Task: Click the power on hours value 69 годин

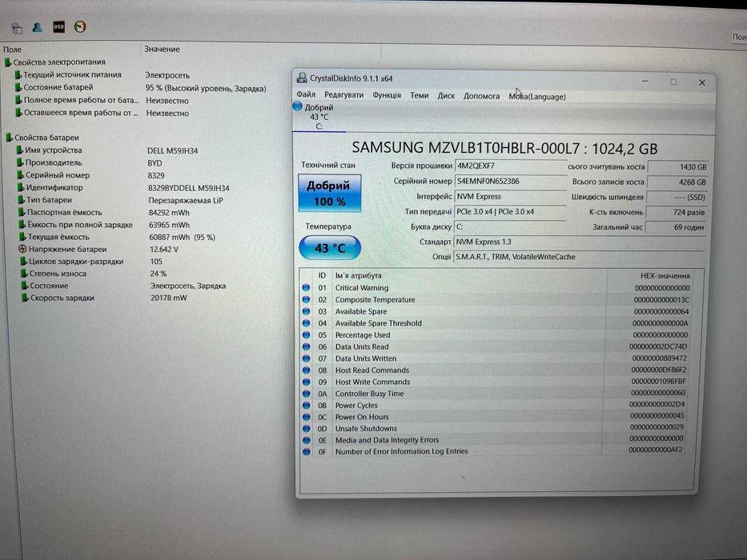Action: coord(677,228)
